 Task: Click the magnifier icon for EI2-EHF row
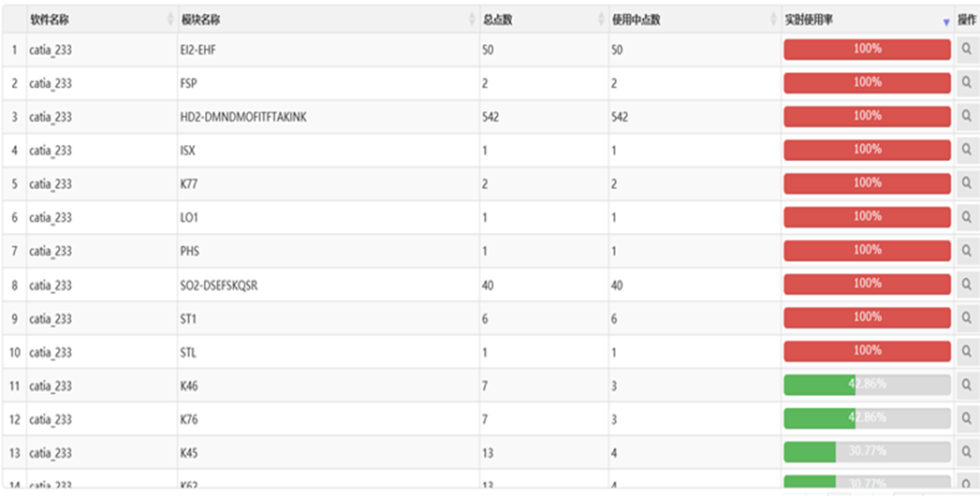(967, 49)
